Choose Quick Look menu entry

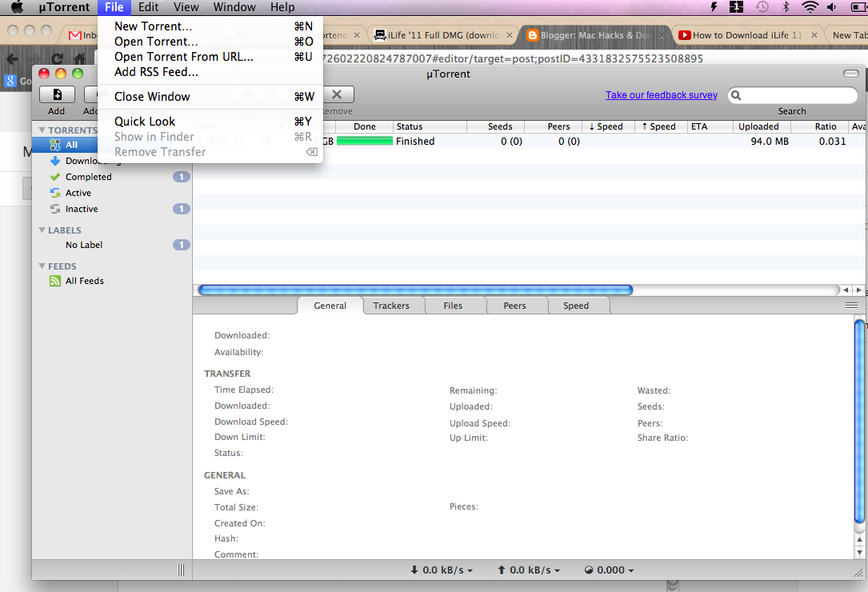[210, 122]
